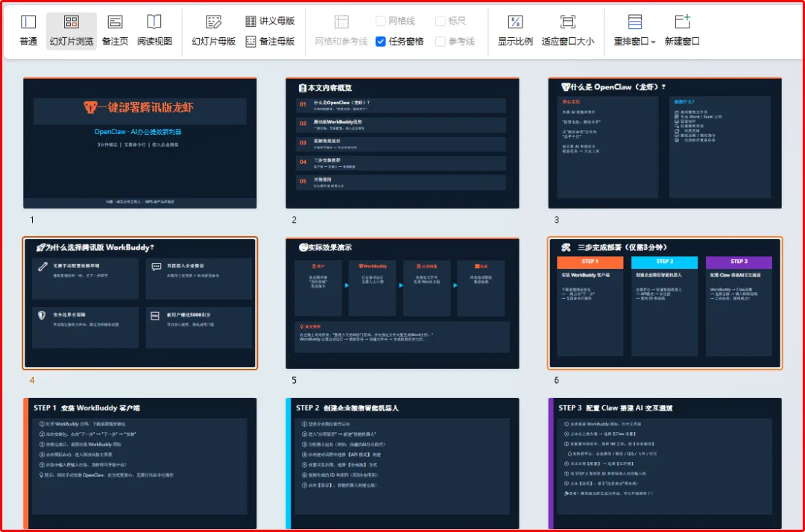Select slide 2 thumbnail 本文内容概览

(x=402, y=143)
